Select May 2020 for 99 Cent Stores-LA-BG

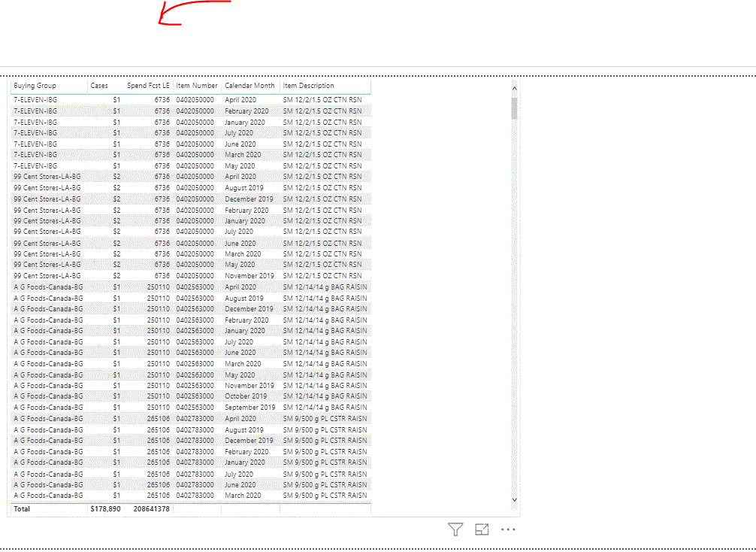(x=240, y=265)
